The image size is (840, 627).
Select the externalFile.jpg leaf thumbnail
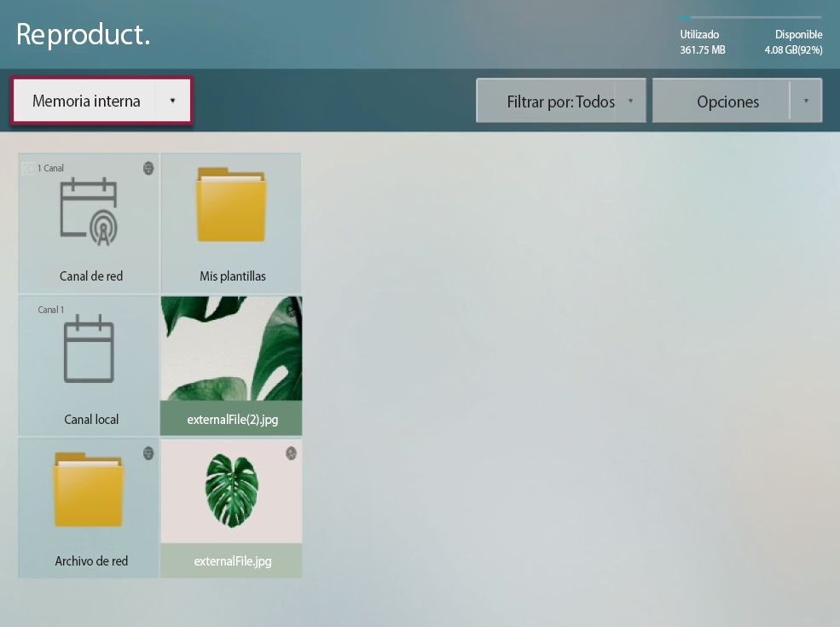[x=231, y=491]
